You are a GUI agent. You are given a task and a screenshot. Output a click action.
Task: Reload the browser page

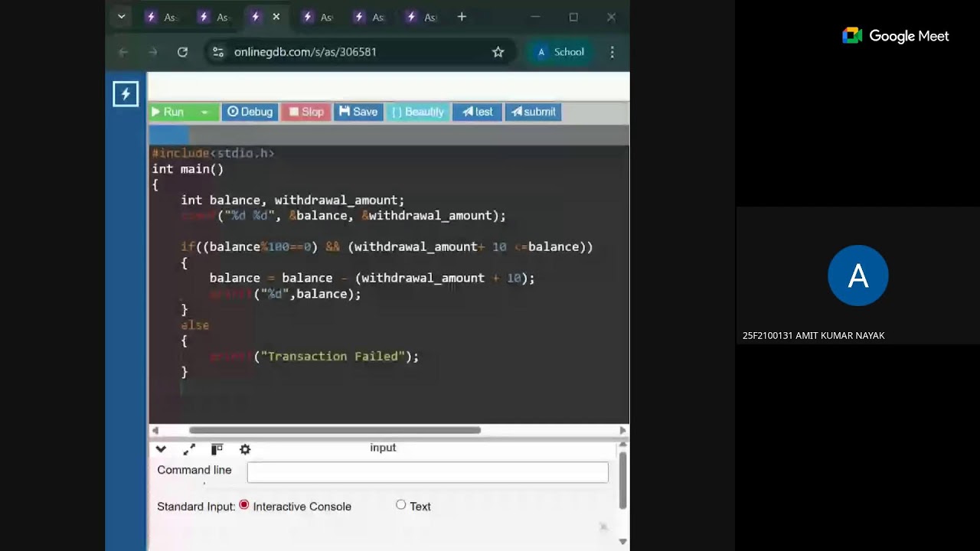pyautogui.click(x=182, y=52)
